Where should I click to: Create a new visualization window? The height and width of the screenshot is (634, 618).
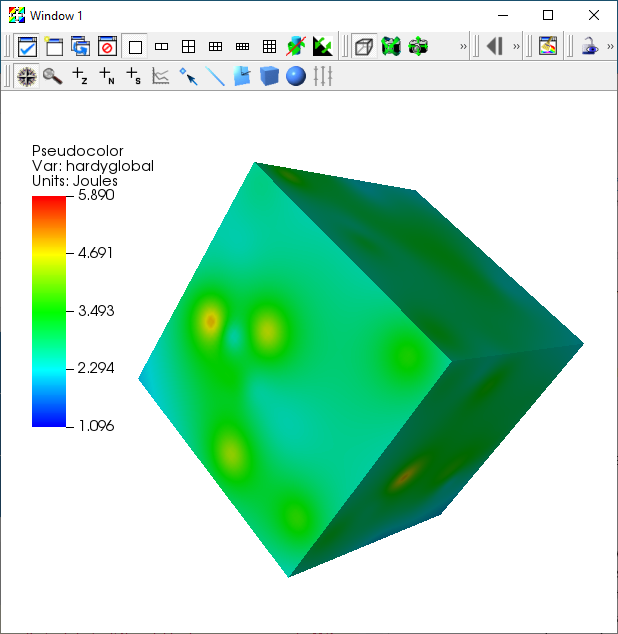[x=54, y=46]
